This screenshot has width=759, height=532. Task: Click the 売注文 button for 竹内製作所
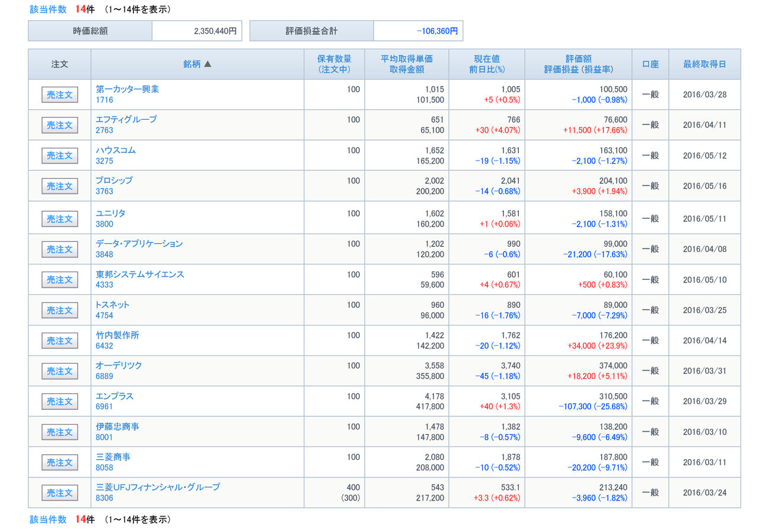click(59, 340)
